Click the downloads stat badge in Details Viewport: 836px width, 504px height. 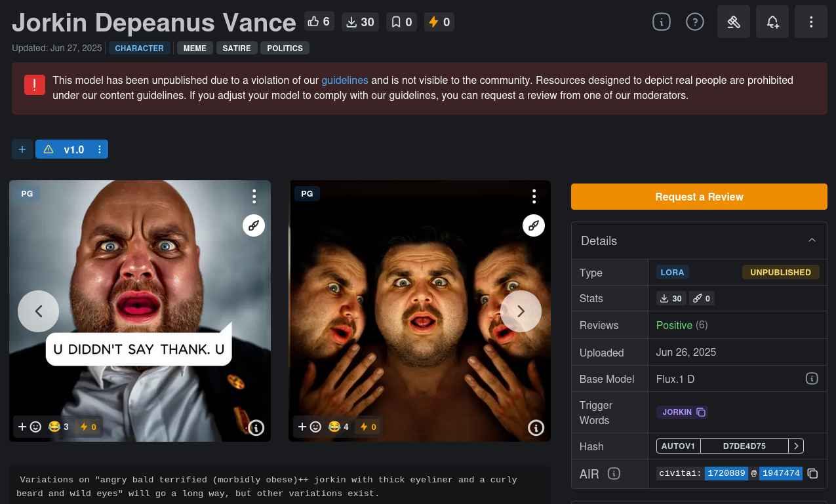point(671,298)
